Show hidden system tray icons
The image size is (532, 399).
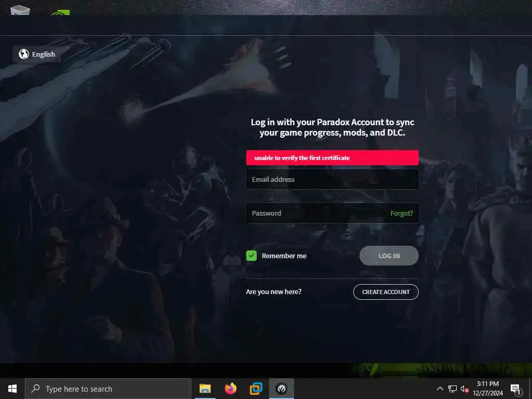click(440, 389)
